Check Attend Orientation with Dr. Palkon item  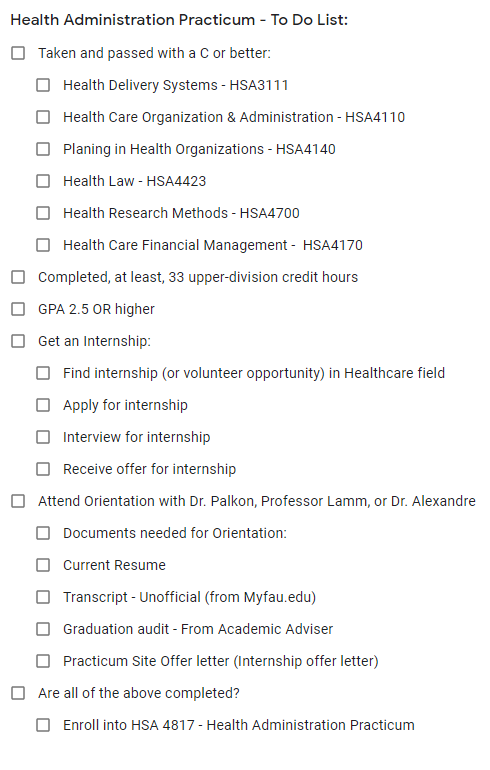pyautogui.click(x=18, y=501)
